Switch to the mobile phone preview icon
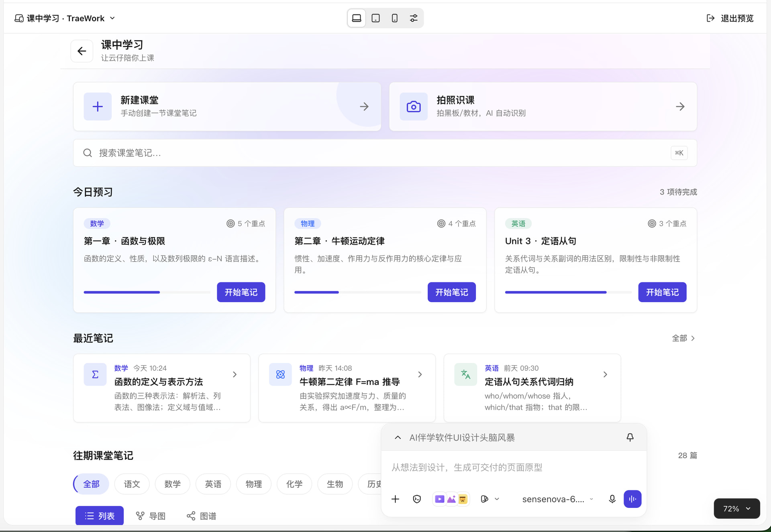Viewport: 771px width, 532px height. click(x=395, y=18)
